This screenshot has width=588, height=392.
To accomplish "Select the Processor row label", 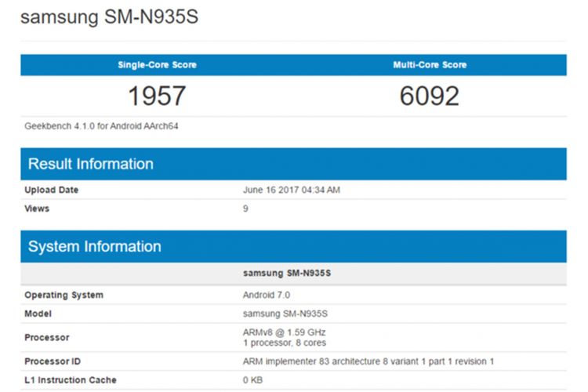I will pyautogui.click(x=47, y=337).
